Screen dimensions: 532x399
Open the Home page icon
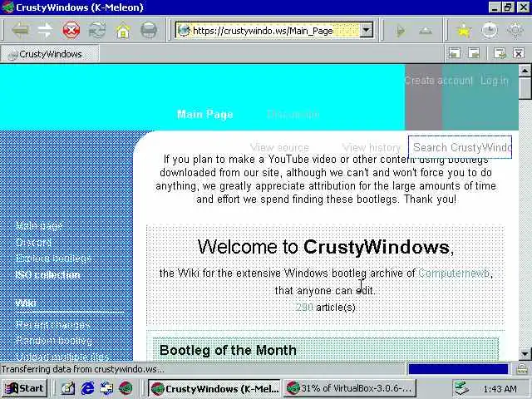tap(123, 31)
